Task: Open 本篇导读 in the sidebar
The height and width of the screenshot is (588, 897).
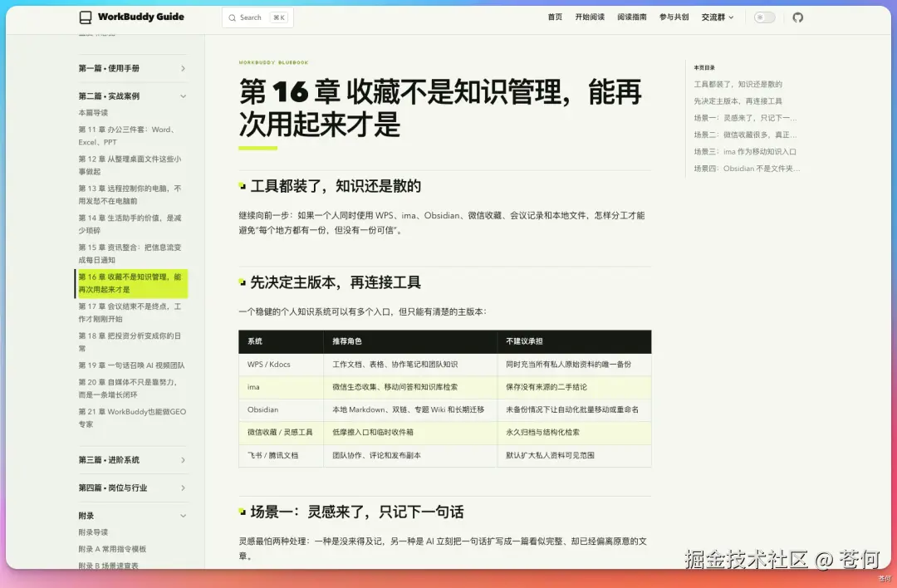Action: [x=93, y=113]
